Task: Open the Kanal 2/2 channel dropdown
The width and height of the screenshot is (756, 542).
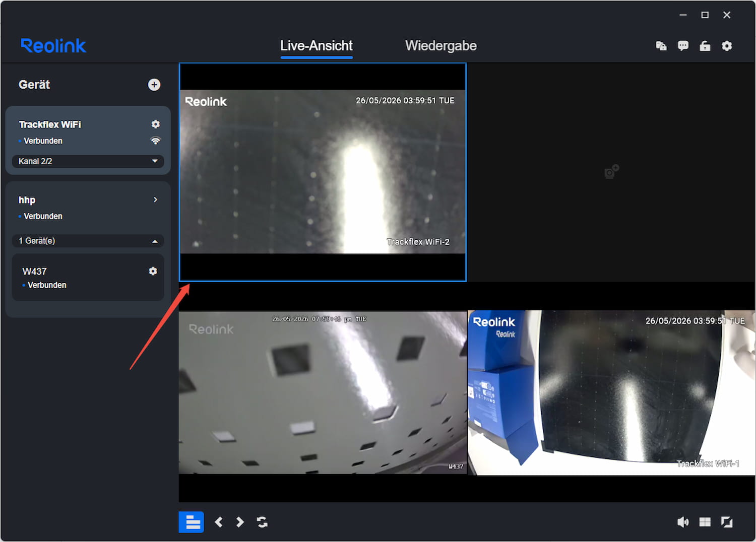Action: 88,161
